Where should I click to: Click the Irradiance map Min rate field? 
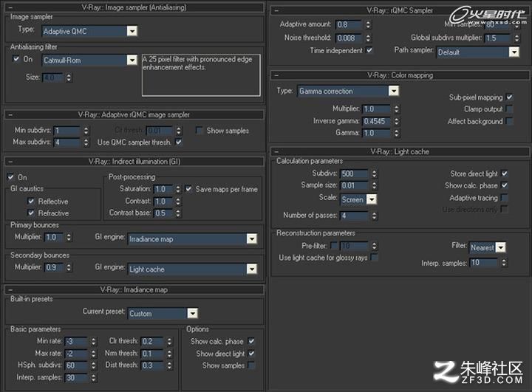pyautogui.click(x=77, y=342)
